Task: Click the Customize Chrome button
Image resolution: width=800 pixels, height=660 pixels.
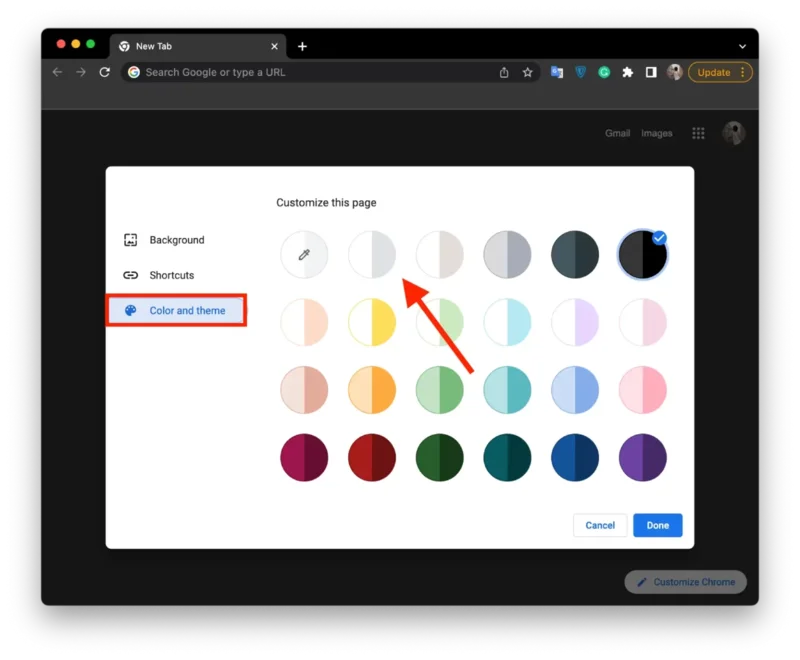Action: 686,582
